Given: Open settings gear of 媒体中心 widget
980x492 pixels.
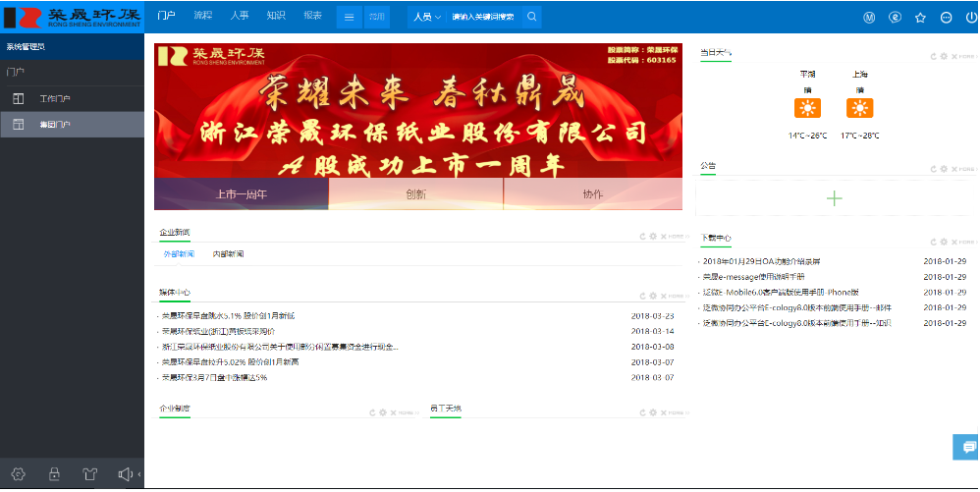Looking at the screenshot, I should [x=653, y=296].
